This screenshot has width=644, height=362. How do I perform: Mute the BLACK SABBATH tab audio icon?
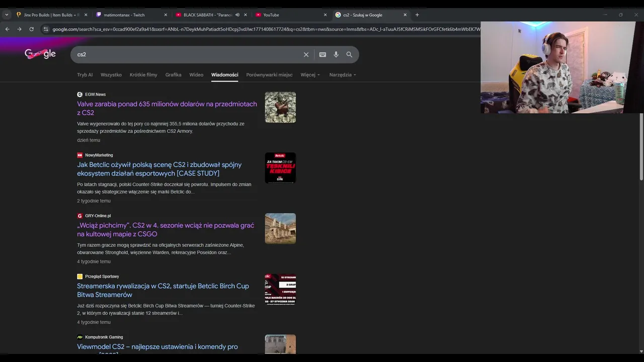click(237, 15)
